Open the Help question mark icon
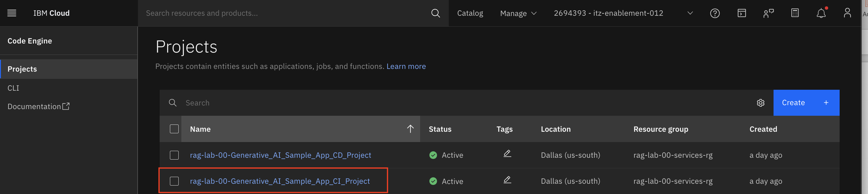 click(715, 13)
